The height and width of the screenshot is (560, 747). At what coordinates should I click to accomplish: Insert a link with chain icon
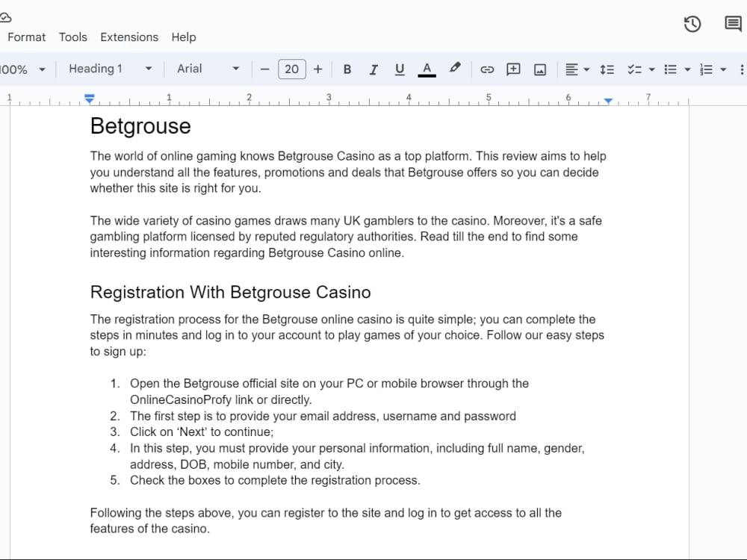coord(487,69)
